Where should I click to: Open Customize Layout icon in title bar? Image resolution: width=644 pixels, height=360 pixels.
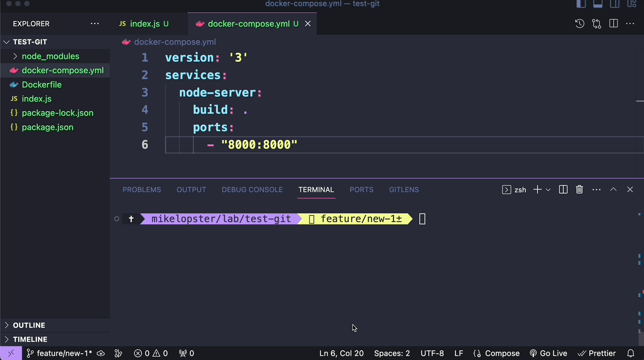click(631, 4)
